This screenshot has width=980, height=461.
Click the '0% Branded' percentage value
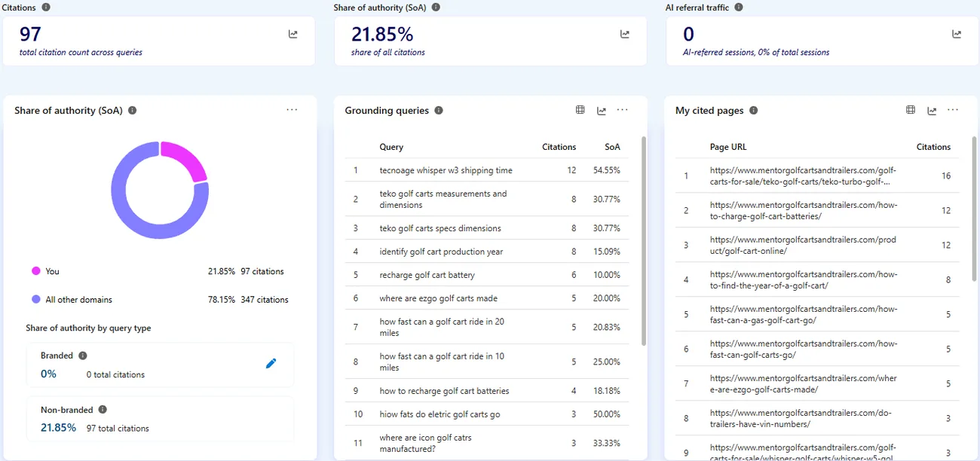coord(48,374)
